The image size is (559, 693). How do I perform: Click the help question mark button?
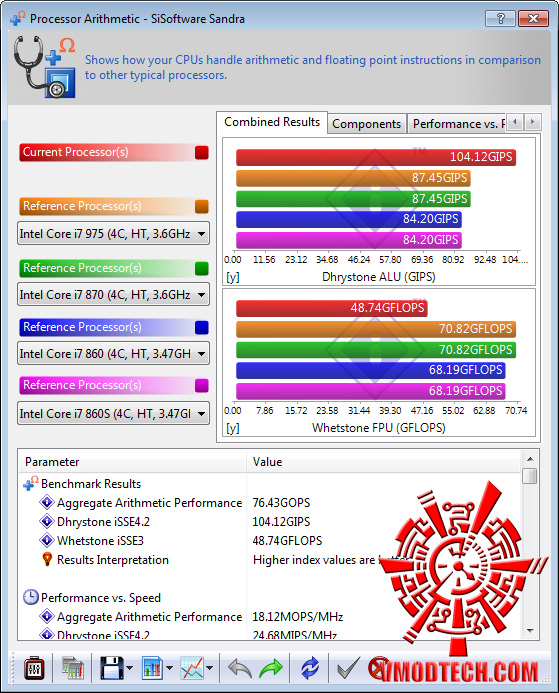(500, 19)
